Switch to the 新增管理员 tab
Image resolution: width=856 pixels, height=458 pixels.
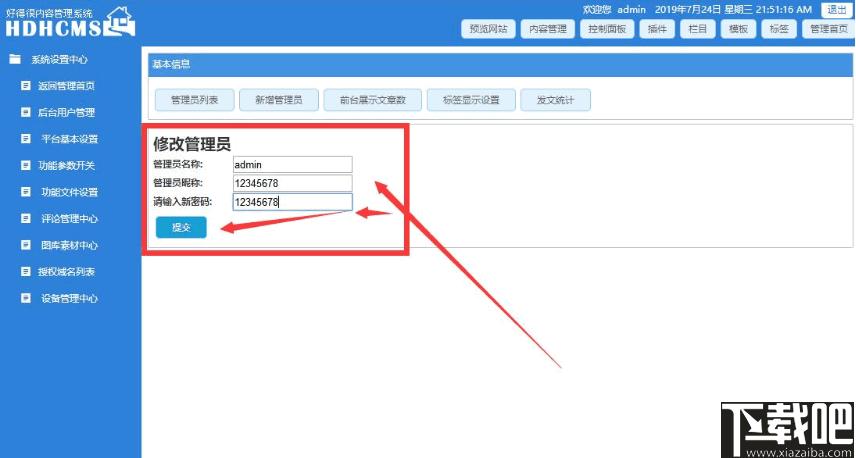coord(278,100)
